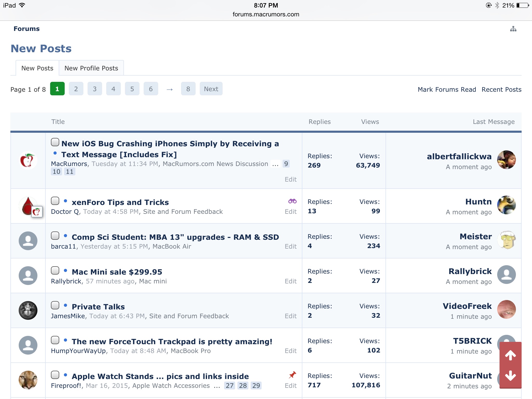
Task: Expand ellipsis in Apple Watch Stands page list
Action: [217, 386]
